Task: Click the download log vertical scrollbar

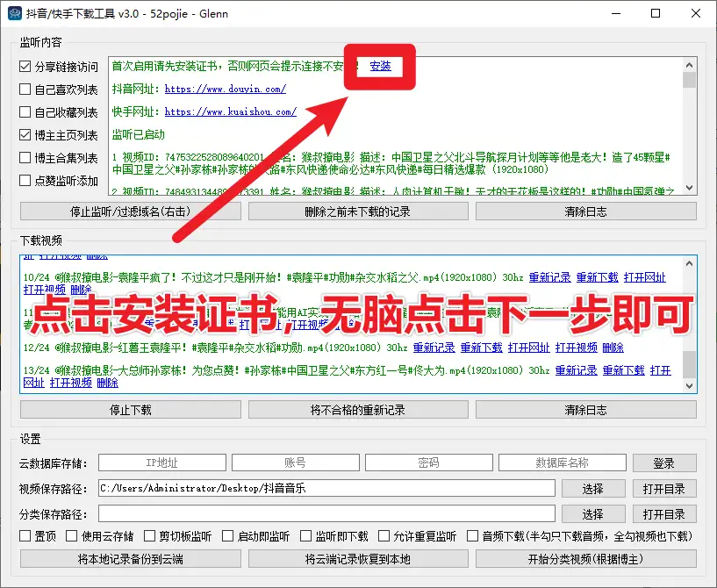Action: tap(690, 325)
